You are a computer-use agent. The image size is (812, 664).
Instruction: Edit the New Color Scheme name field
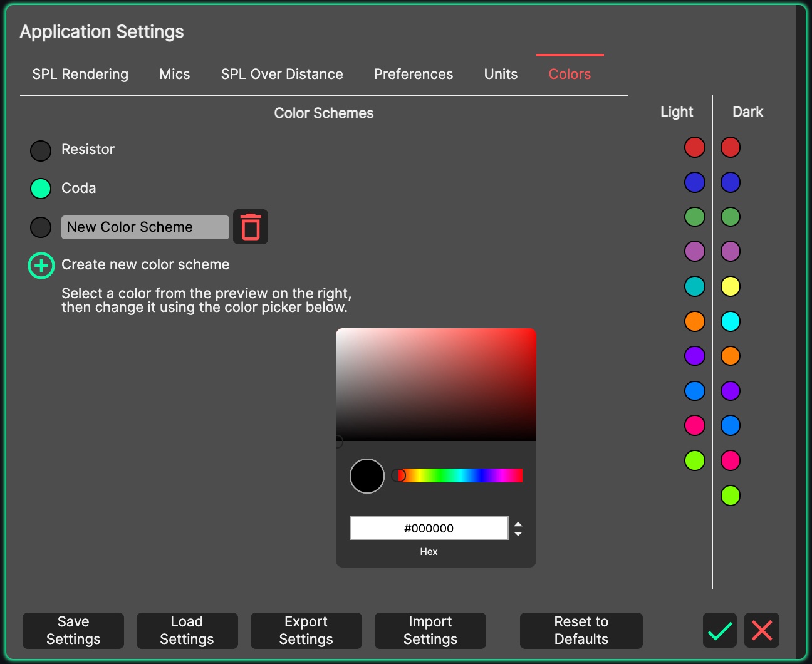(x=145, y=227)
